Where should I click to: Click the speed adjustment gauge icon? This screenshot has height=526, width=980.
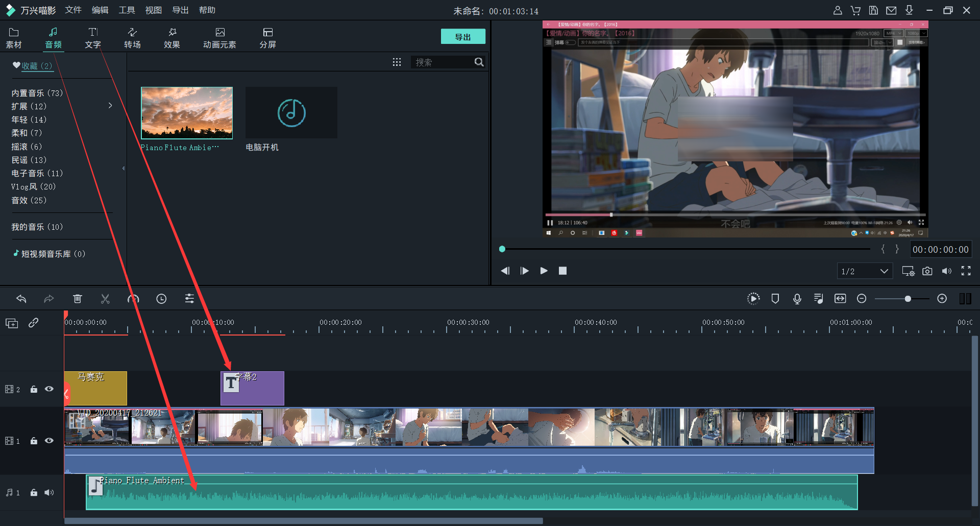pyautogui.click(x=133, y=299)
